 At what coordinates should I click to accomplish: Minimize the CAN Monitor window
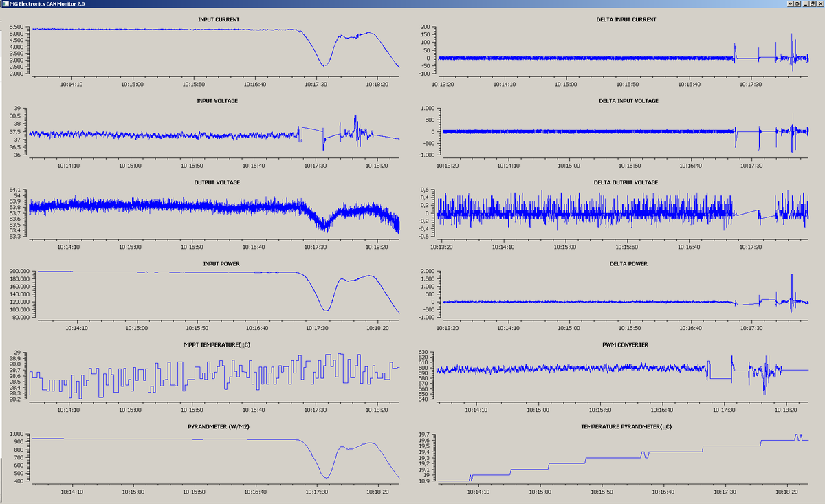[806, 3]
